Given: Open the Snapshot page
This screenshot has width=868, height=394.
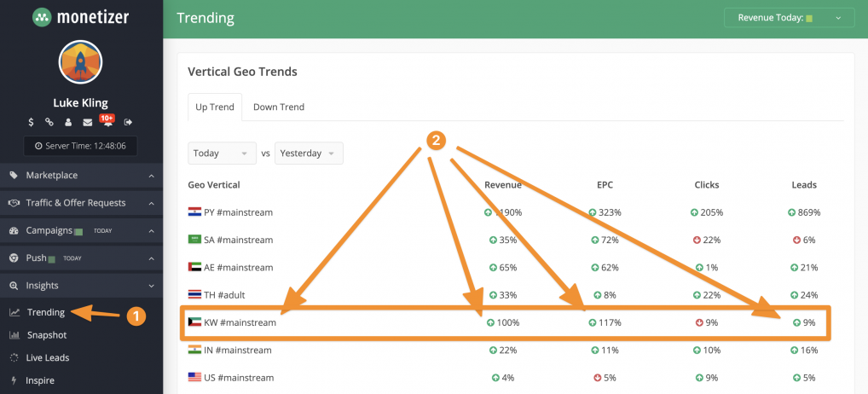Looking at the screenshot, I should click(x=47, y=335).
